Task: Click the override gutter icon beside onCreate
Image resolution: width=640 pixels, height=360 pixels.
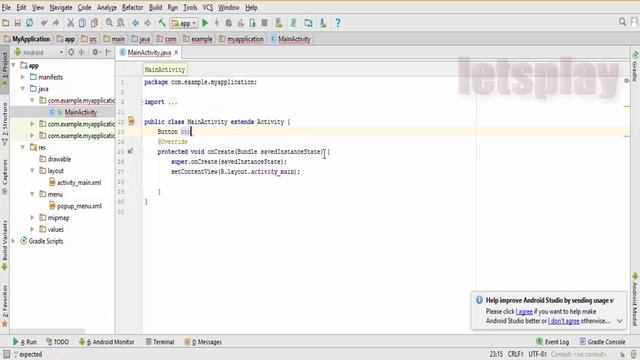Action: click(x=130, y=151)
